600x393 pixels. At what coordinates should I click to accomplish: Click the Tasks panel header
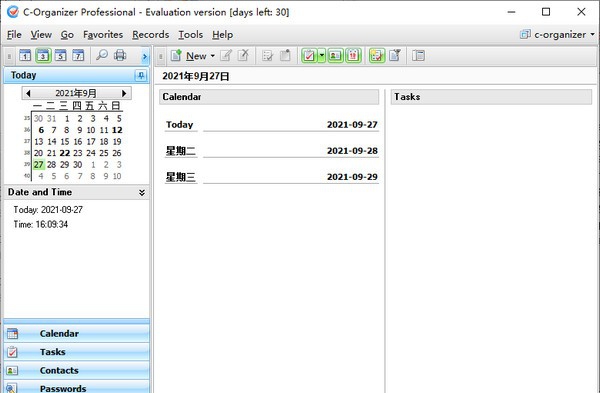(491, 97)
